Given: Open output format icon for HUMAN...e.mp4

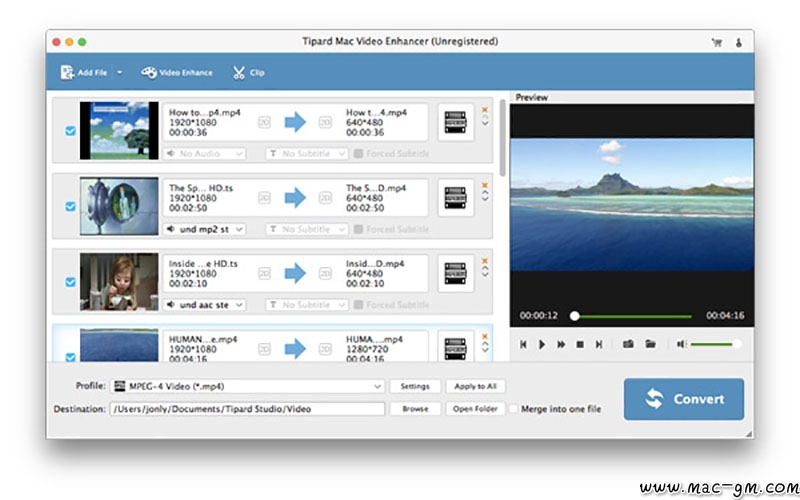Looking at the screenshot, I should [455, 348].
